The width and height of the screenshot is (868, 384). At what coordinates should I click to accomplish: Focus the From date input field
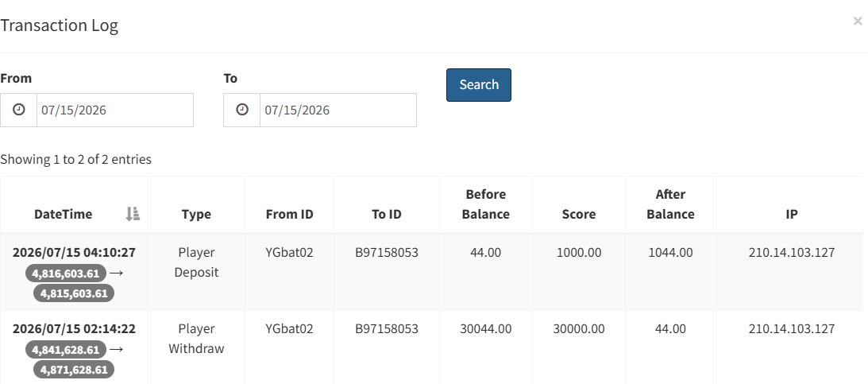point(115,110)
